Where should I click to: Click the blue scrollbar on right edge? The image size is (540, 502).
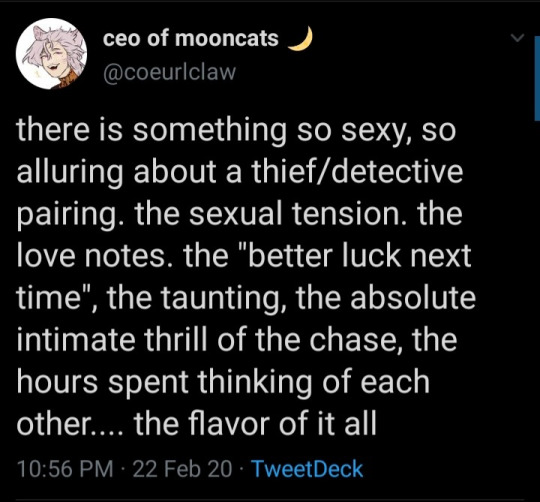pyautogui.click(x=537, y=78)
